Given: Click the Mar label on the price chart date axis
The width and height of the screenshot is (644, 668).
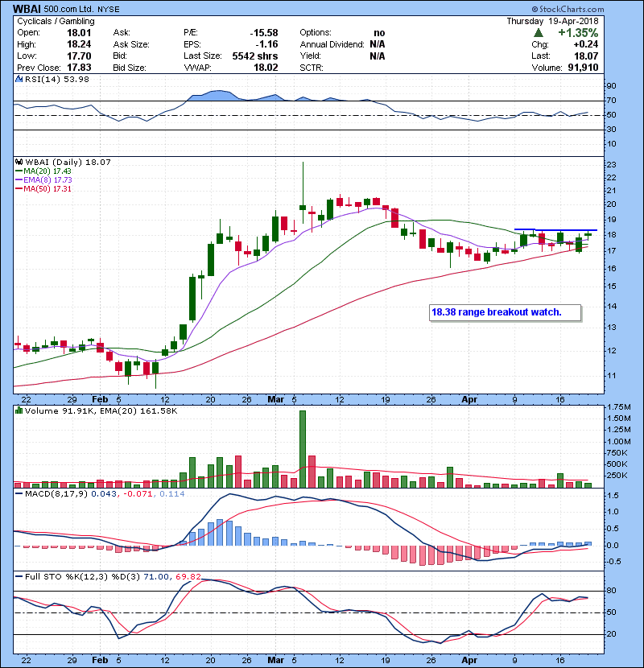Looking at the screenshot, I should click(276, 400).
